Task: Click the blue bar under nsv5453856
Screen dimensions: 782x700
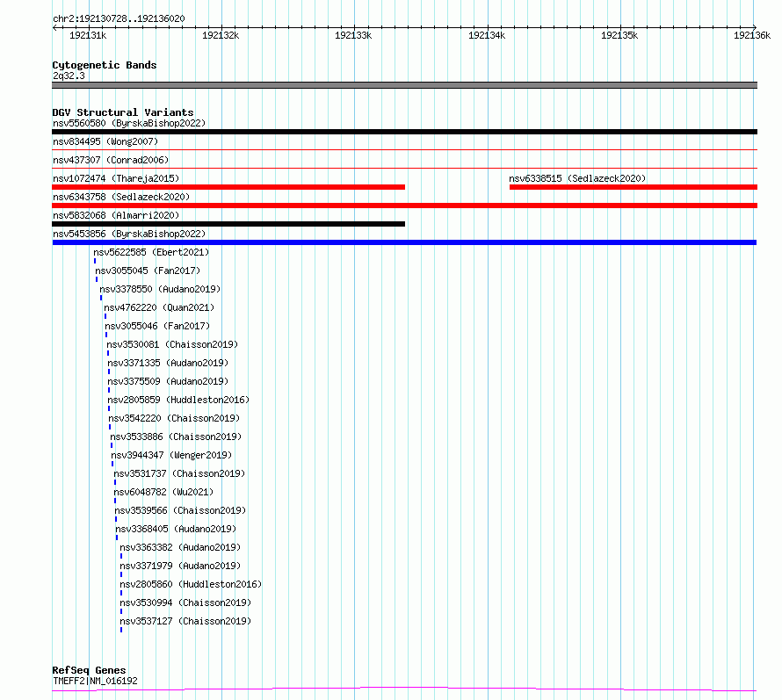Action: point(404,242)
